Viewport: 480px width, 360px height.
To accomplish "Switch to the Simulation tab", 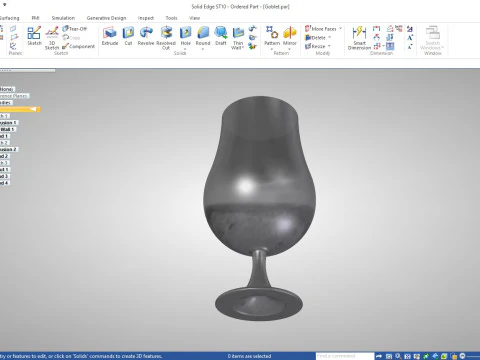I will 63,18.
